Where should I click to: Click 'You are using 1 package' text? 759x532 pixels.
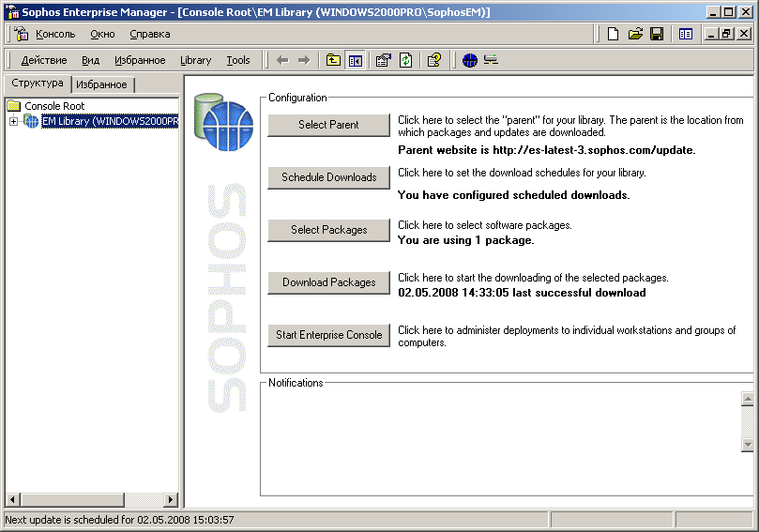[465, 240]
